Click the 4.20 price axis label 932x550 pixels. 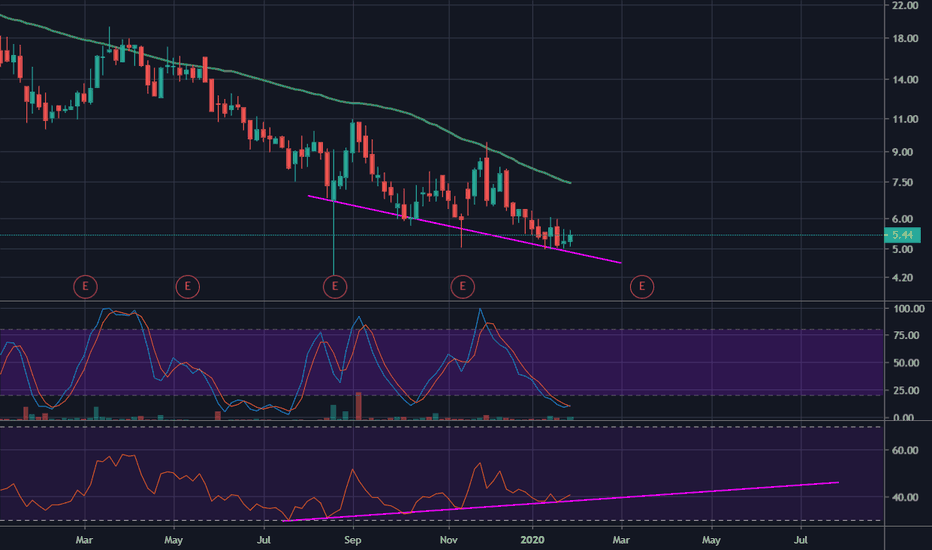902,278
